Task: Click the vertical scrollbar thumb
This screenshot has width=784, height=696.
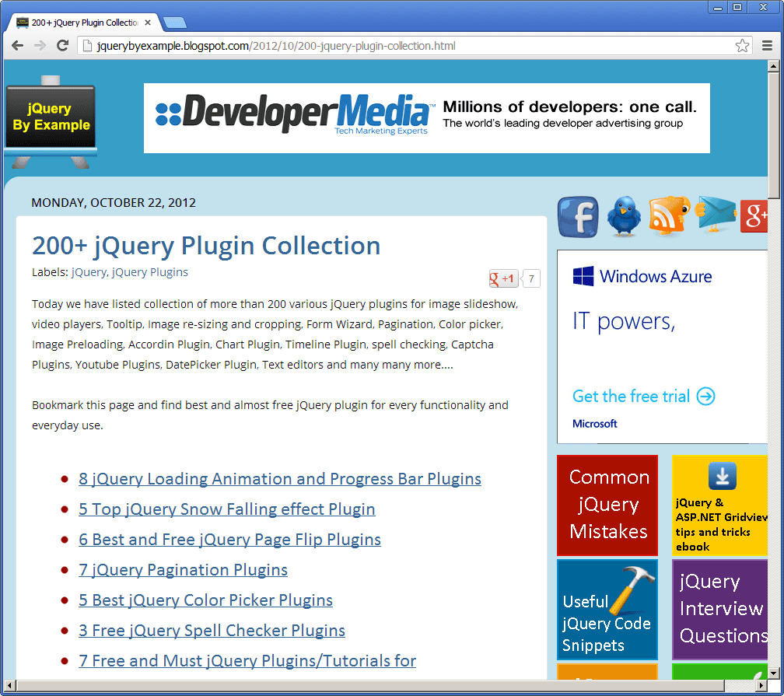Action: [x=773, y=135]
